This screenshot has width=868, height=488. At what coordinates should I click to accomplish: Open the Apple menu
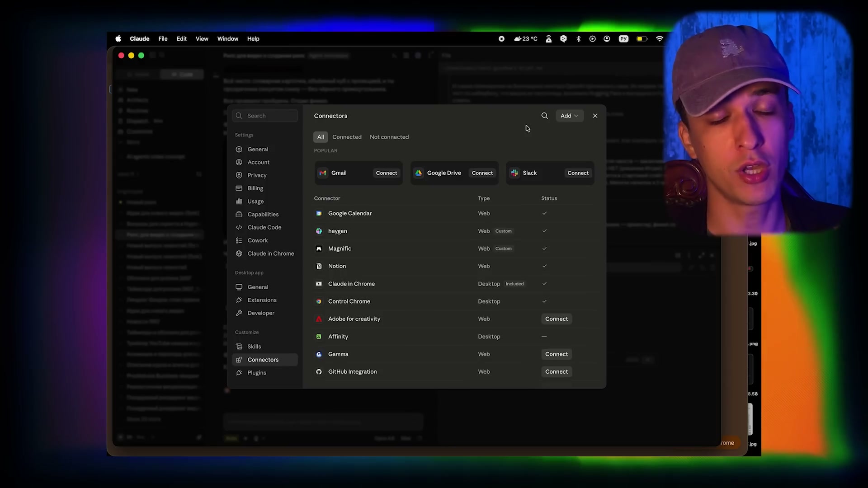coord(118,39)
